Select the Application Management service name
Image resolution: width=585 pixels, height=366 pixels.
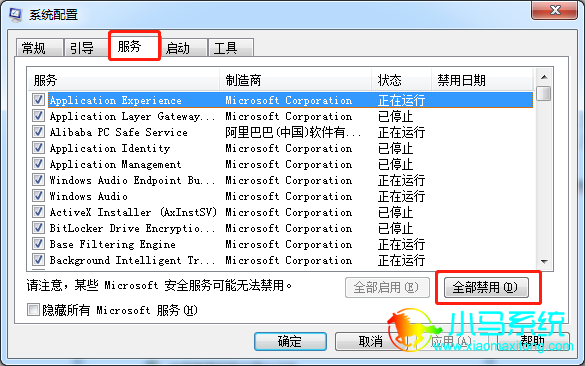tap(116, 165)
